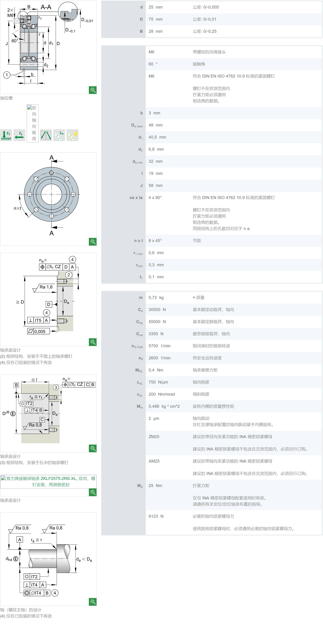
Task: Click the 轴（螺纹主轴）的设计 caption
Action: [21, 610]
